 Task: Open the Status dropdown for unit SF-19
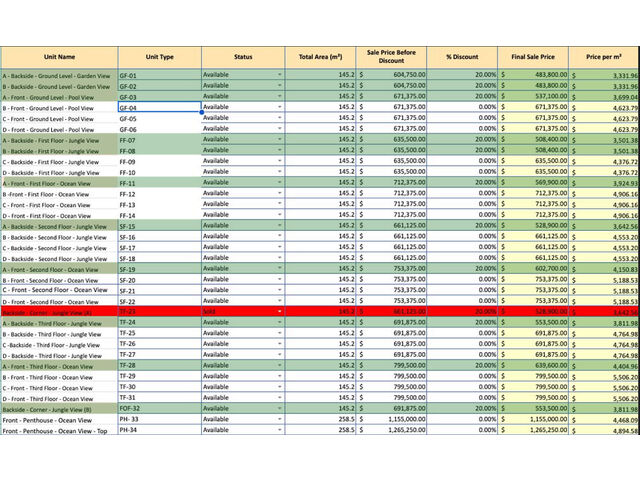280,269
